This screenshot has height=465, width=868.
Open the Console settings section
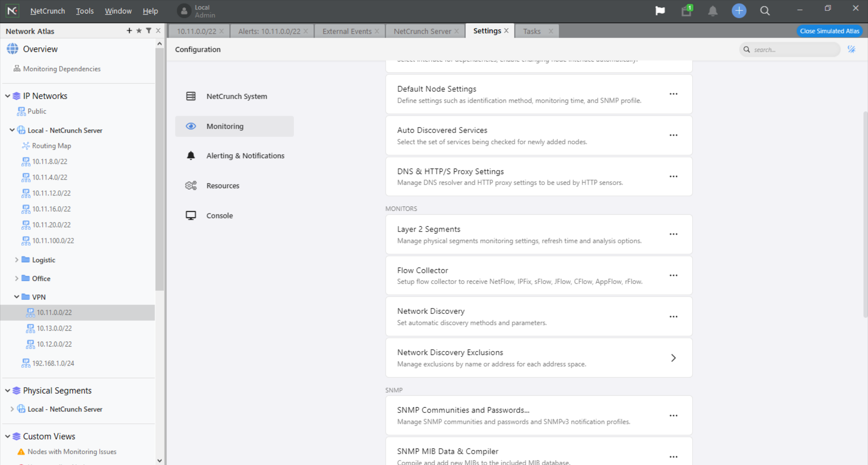[x=234, y=216]
